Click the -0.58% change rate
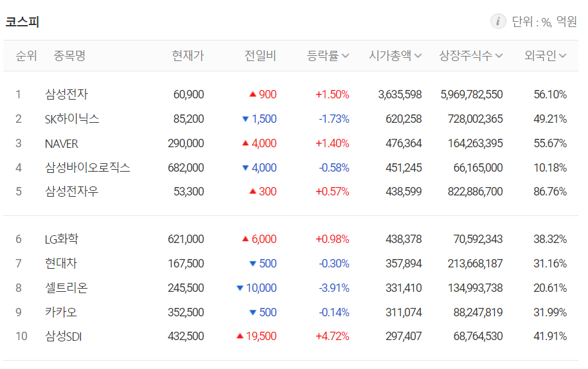588x369 pixels. pos(334,168)
